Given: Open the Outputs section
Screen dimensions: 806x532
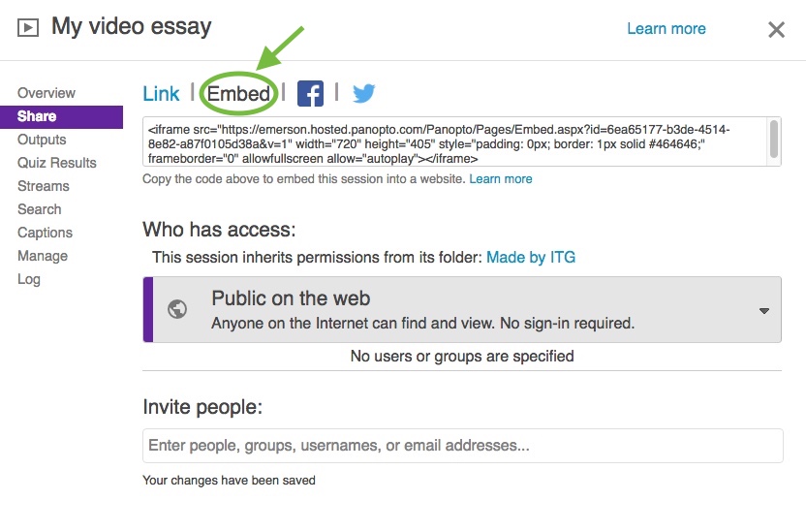Looking at the screenshot, I should pyautogui.click(x=42, y=140).
